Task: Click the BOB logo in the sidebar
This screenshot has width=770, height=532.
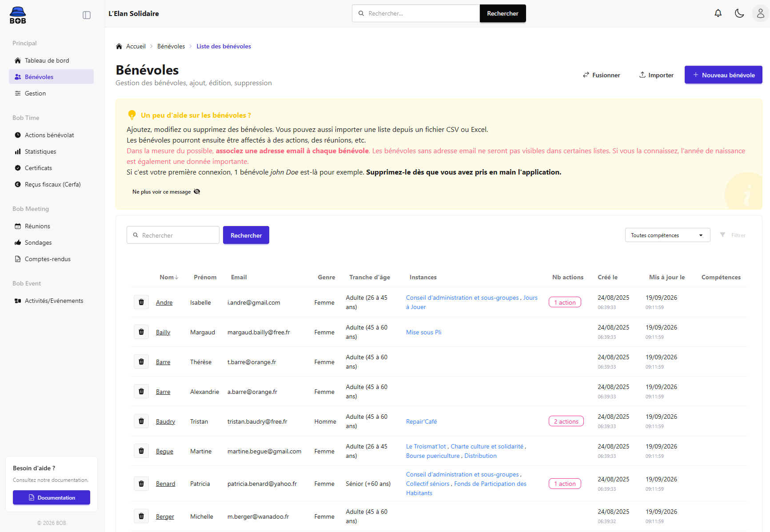Action: coord(18,16)
